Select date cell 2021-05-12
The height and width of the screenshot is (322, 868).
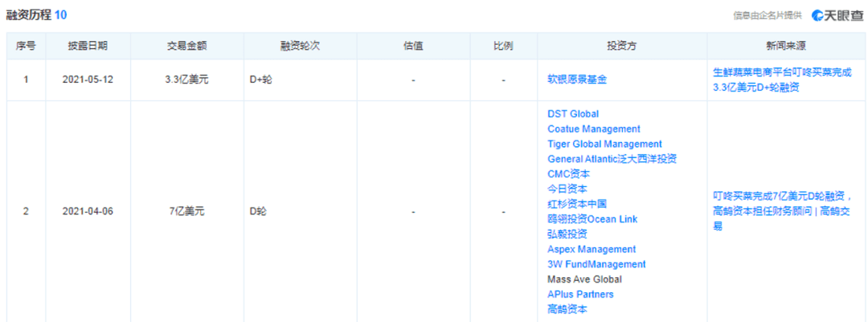coord(88,79)
